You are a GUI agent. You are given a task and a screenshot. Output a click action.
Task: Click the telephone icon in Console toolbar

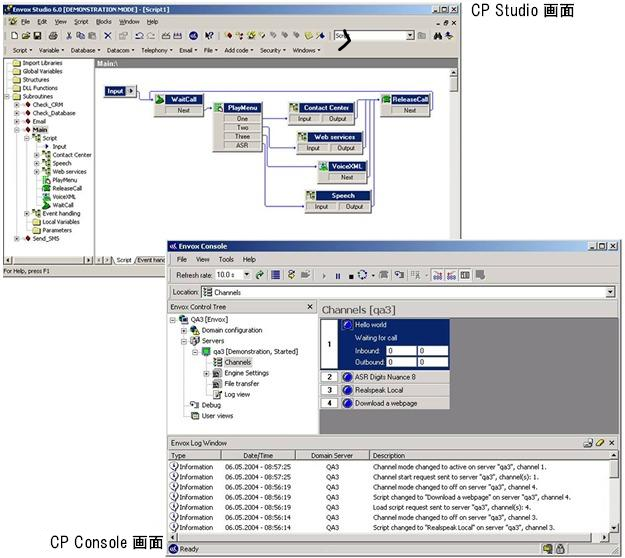pyautogui.click(x=383, y=275)
